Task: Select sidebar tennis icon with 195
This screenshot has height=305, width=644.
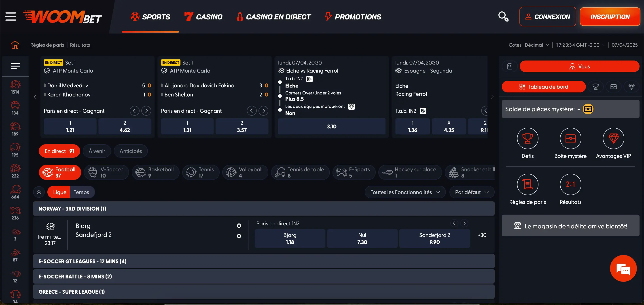Action: 15,150
